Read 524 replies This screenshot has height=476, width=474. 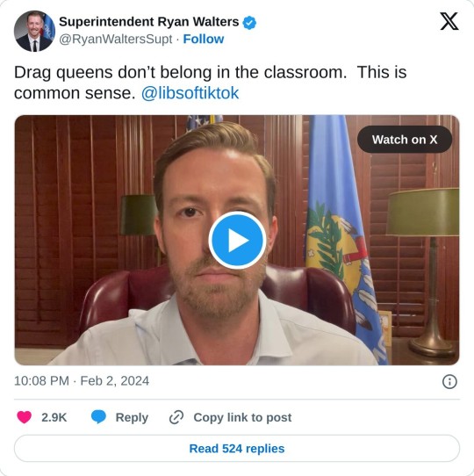pos(237,449)
